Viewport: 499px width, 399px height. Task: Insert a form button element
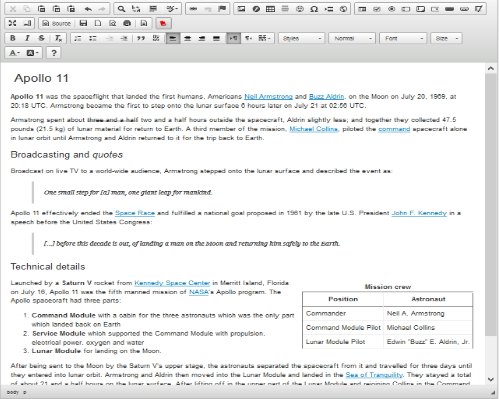point(449,9)
